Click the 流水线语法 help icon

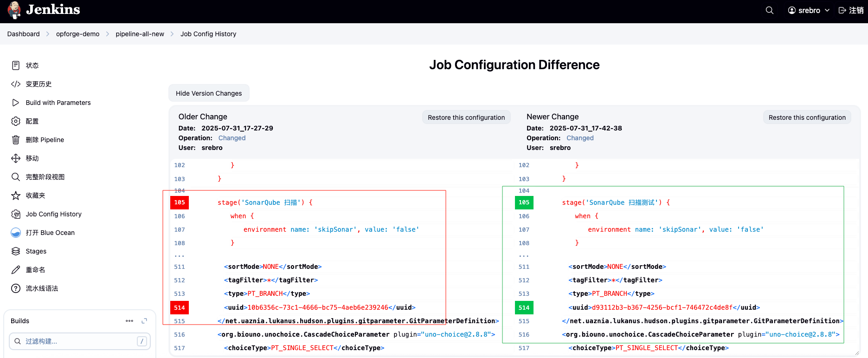click(16, 288)
